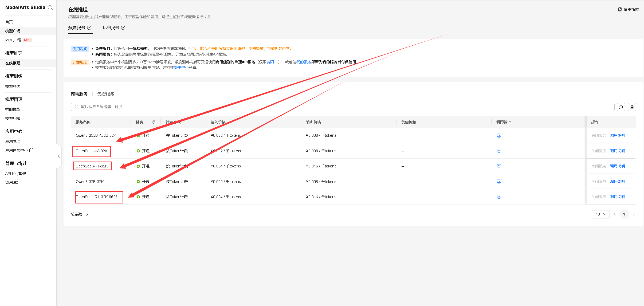Open 调用统计 in the sidebar
The height and width of the screenshot is (306, 644).
[x=13, y=182]
